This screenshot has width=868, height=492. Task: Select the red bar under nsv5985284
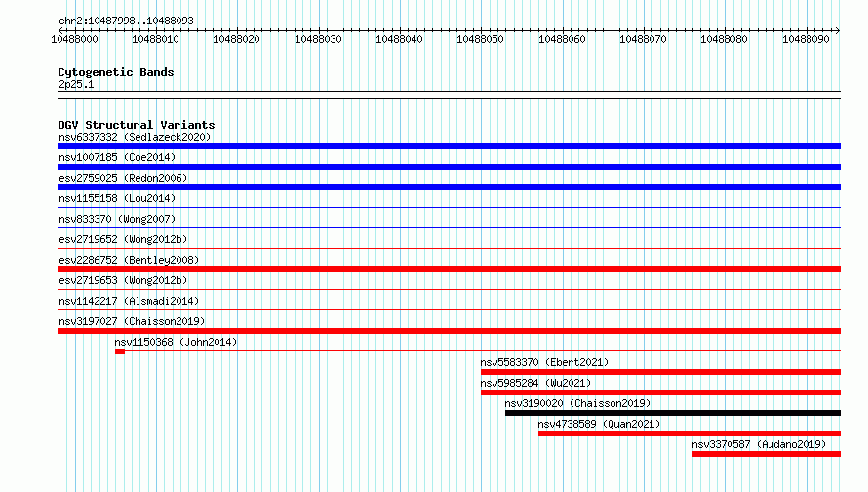point(660,392)
